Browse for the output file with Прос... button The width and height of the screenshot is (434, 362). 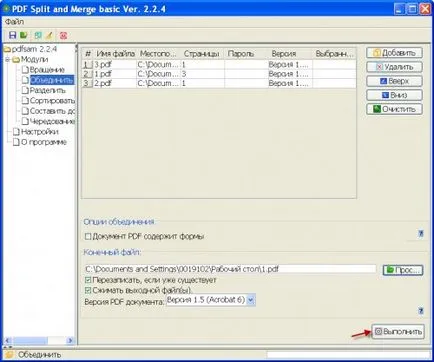(x=403, y=270)
